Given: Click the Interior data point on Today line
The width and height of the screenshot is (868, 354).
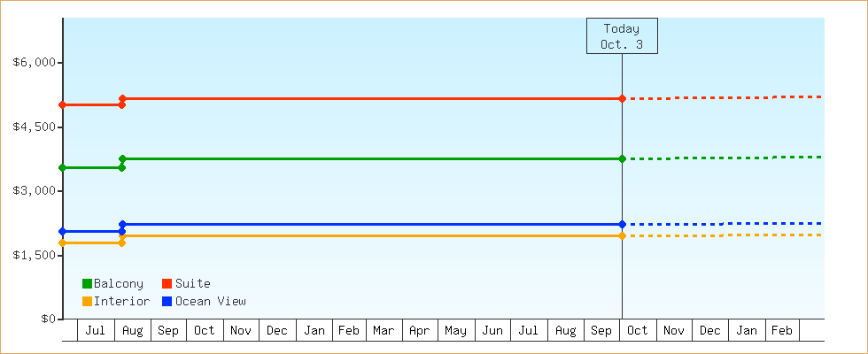Looking at the screenshot, I should coord(622,236).
